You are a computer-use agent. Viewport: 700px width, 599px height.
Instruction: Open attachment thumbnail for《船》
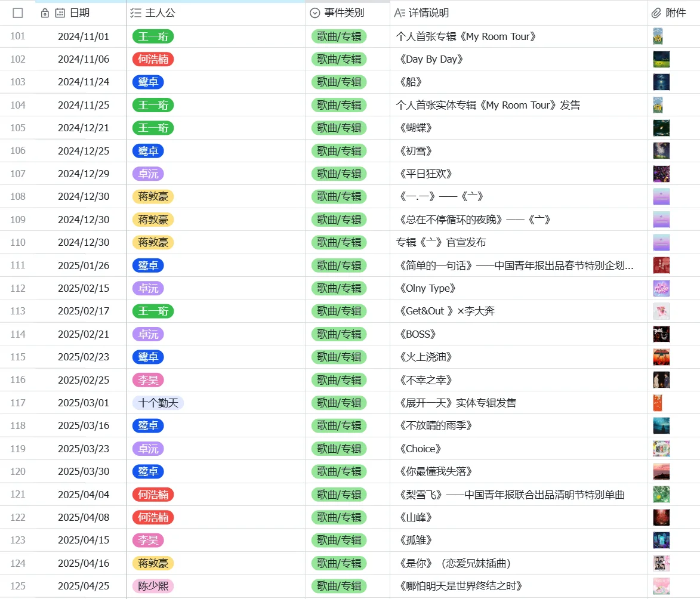(661, 82)
